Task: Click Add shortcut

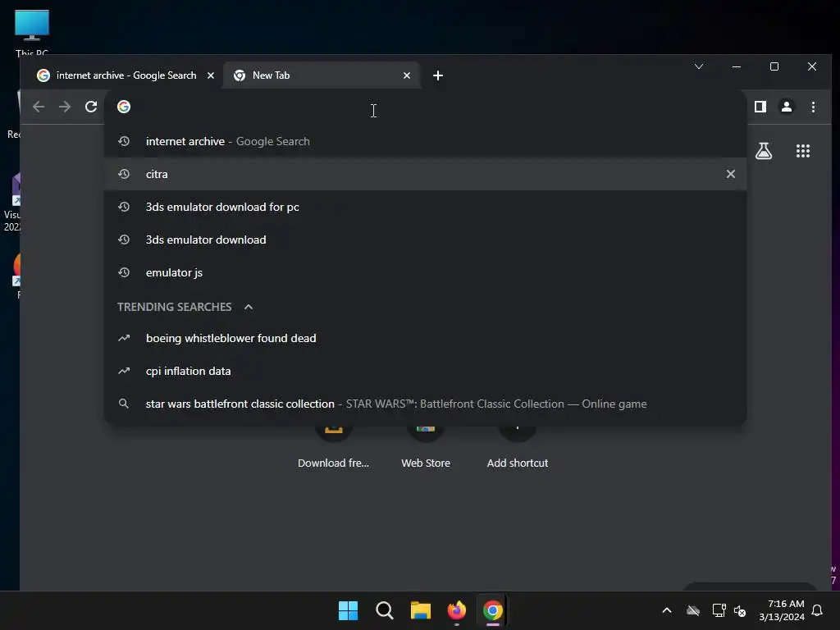Action: coord(517,449)
